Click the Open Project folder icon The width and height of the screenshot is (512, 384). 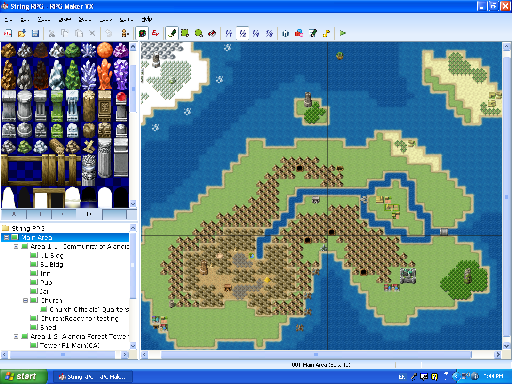[22, 33]
